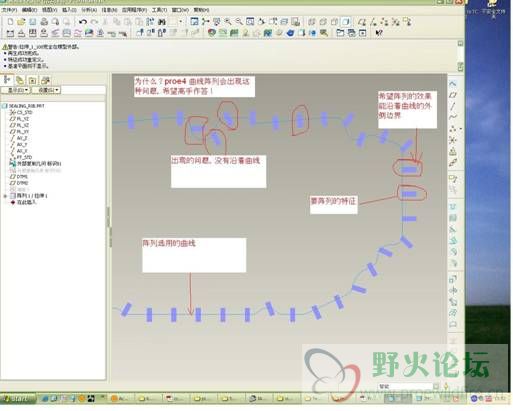This screenshot has height=411, width=513.
Task: Open the 设置 dropdown in model tree
Action: tap(46, 90)
